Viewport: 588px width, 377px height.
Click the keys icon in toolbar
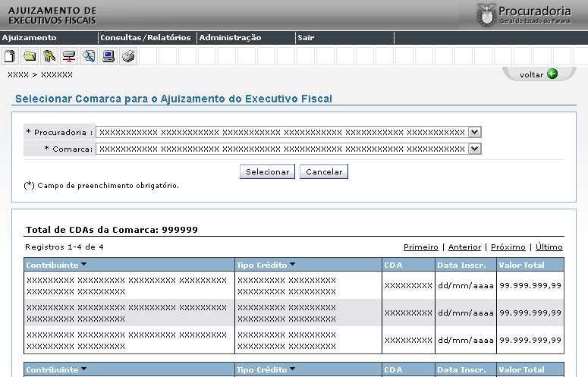pos(49,56)
